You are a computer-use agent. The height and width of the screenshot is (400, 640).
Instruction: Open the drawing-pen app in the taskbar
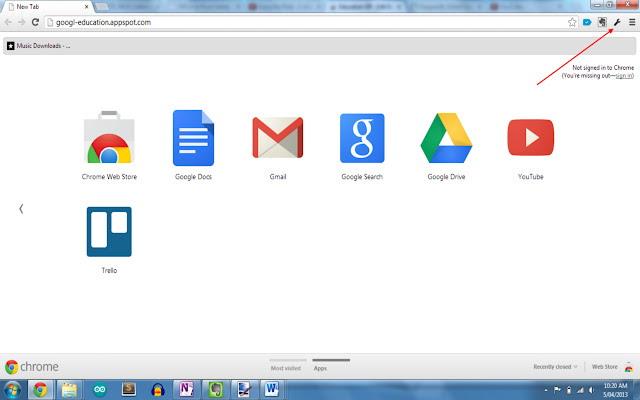244,389
